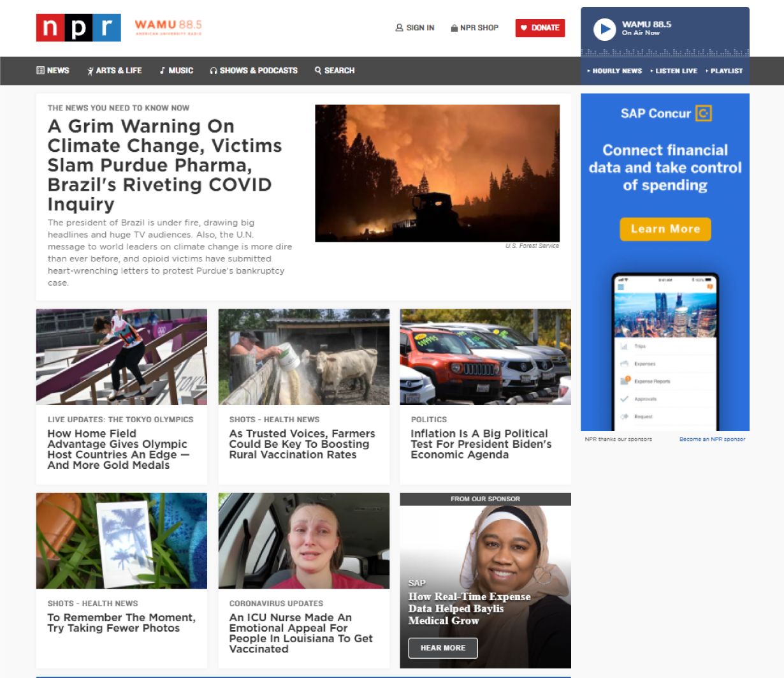Click the SAP Concur logo icon

(x=703, y=114)
